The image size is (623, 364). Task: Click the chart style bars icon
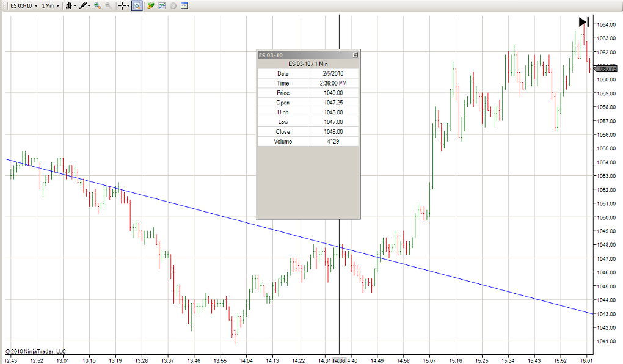pyautogui.click(x=69, y=6)
